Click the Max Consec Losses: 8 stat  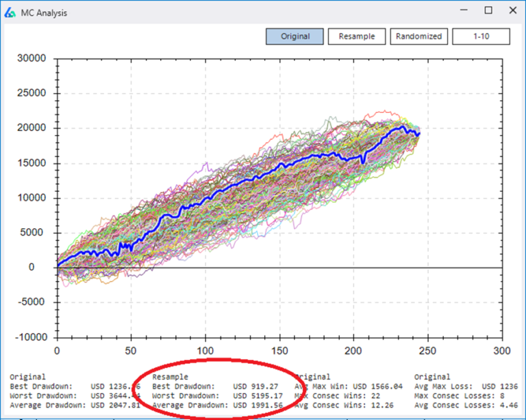coord(459,396)
